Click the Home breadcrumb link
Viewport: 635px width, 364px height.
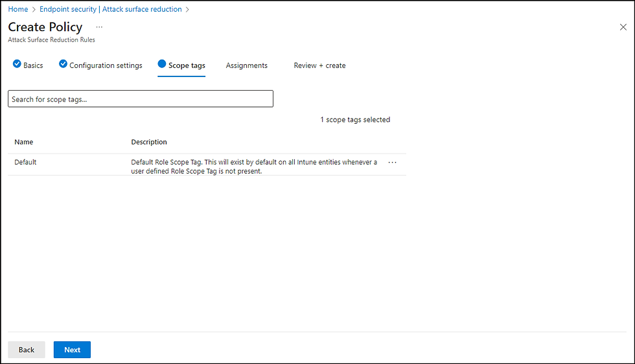[x=18, y=9]
